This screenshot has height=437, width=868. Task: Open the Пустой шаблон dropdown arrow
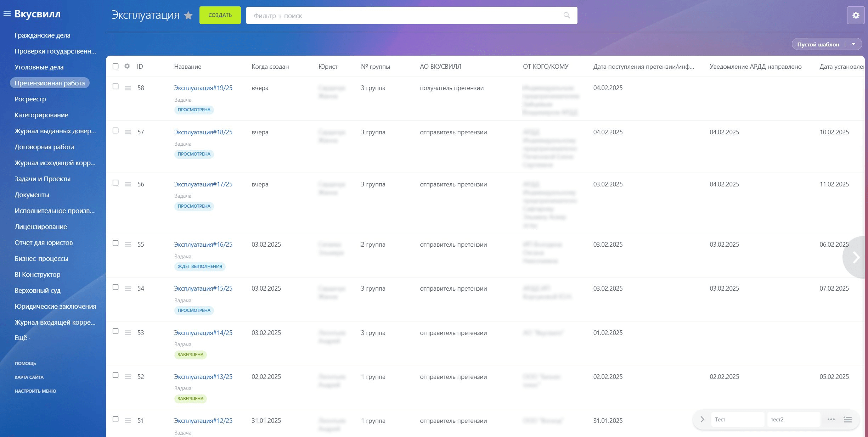coord(853,44)
